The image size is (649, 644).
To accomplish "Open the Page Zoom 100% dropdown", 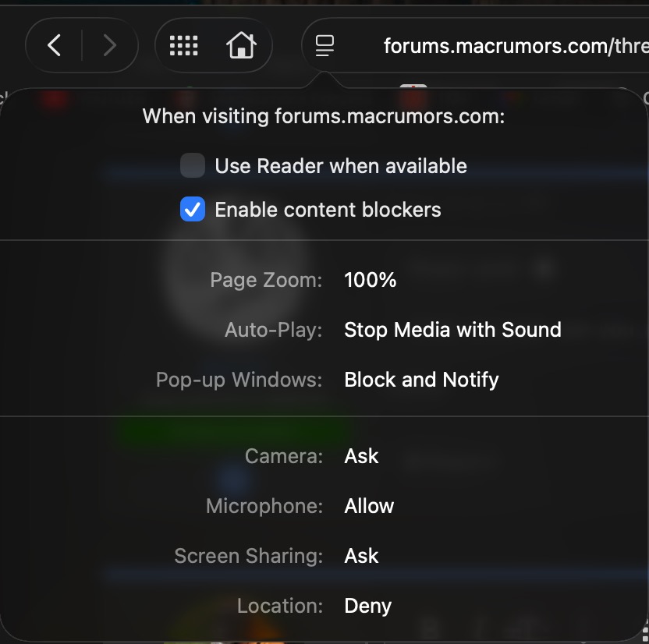I will click(370, 280).
